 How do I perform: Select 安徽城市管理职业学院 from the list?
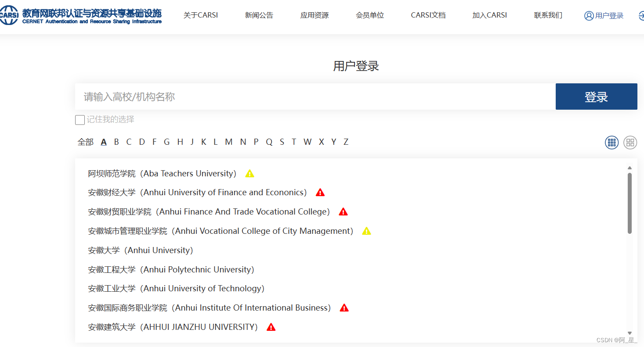pyautogui.click(x=221, y=231)
